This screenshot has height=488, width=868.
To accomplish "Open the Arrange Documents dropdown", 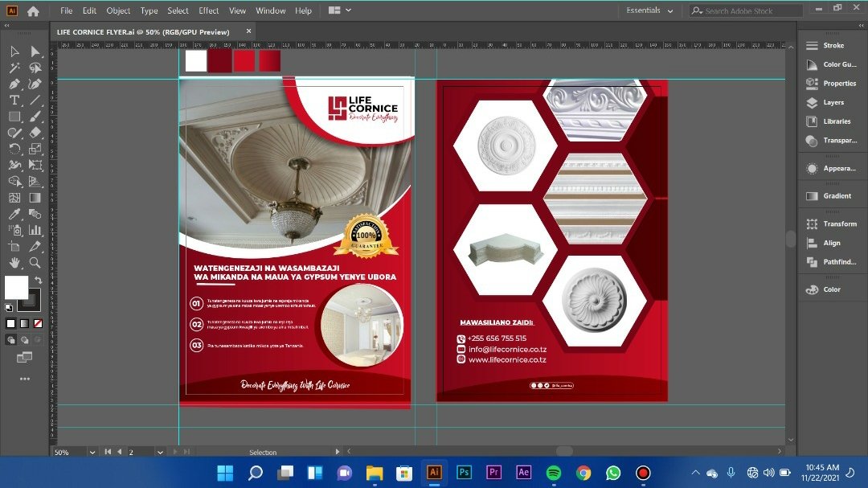I will [x=340, y=10].
